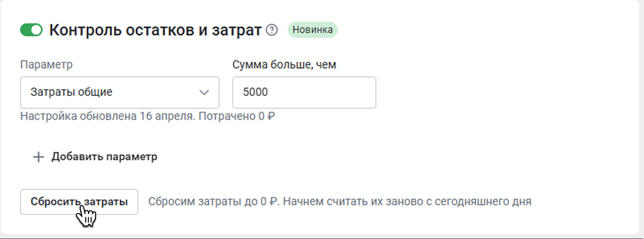Image resolution: width=644 pixels, height=239 pixels.
Task: Click the Параметр field label
Action: tap(46, 64)
